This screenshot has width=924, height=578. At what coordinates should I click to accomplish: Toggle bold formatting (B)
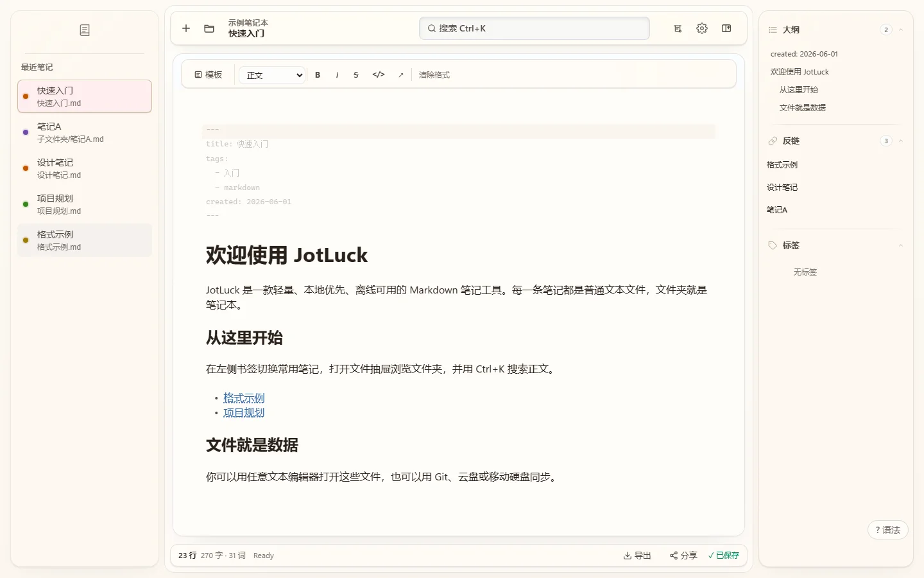tap(318, 75)
